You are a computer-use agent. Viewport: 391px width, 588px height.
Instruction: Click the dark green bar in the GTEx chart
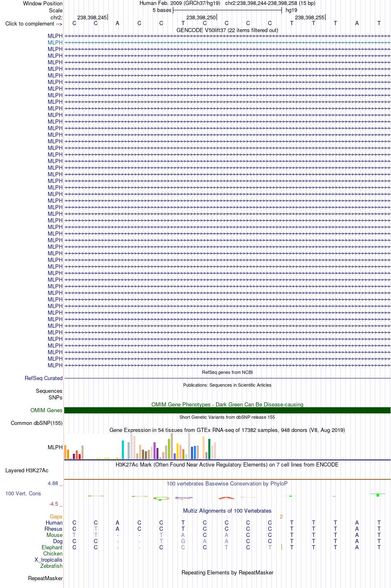(209, 449)
